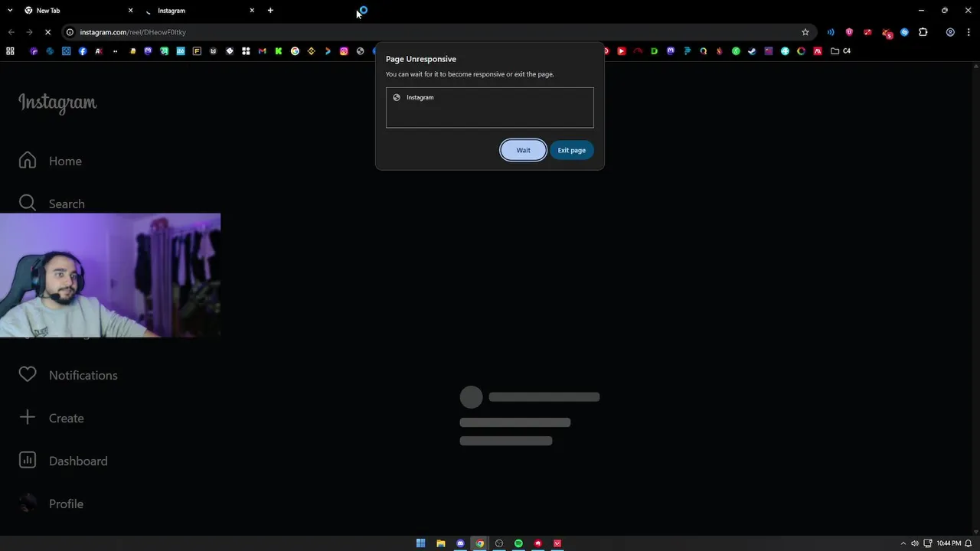Open the Steam bookmark
980x551 pixels.
(752, 51)
